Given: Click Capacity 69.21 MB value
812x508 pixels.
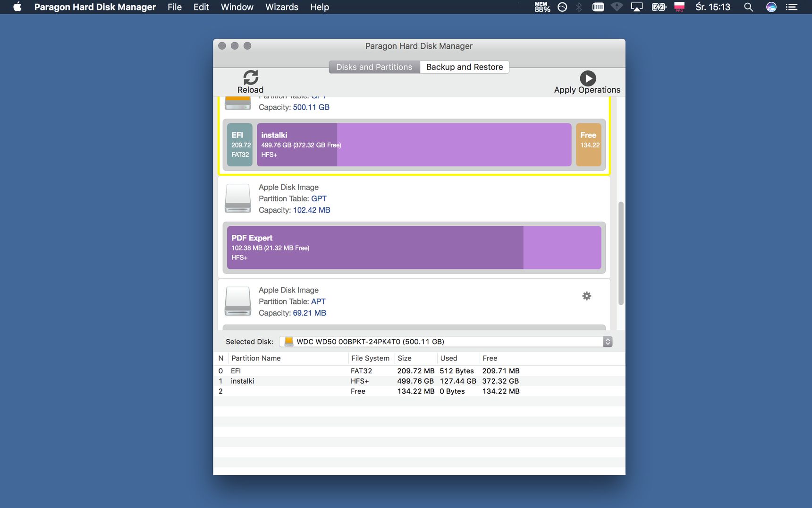Looking at the screenshot, I should click(x=309, y=313).
